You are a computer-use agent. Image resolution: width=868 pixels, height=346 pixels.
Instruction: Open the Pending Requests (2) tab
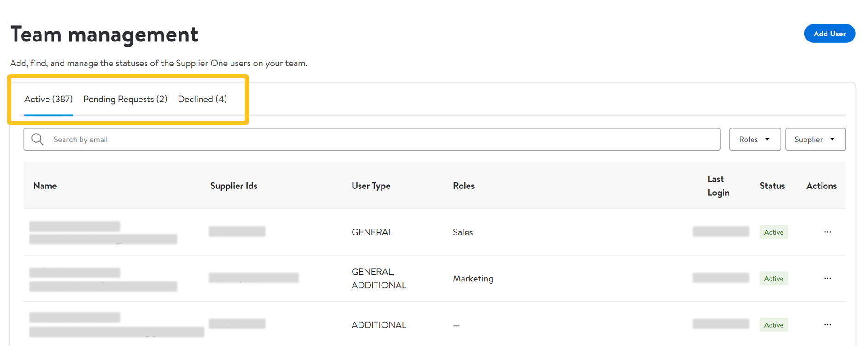(125, 99)
